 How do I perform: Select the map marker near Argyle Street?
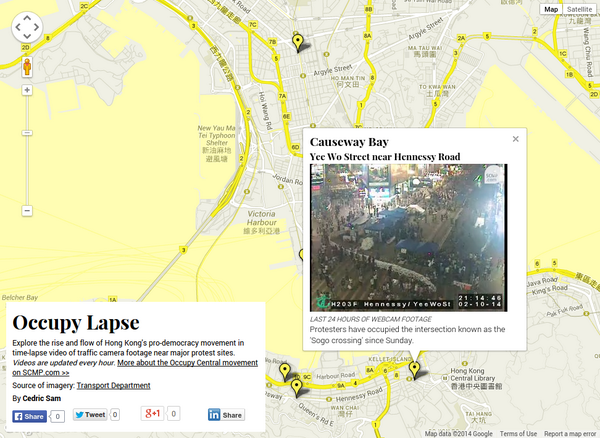[297, 43]
